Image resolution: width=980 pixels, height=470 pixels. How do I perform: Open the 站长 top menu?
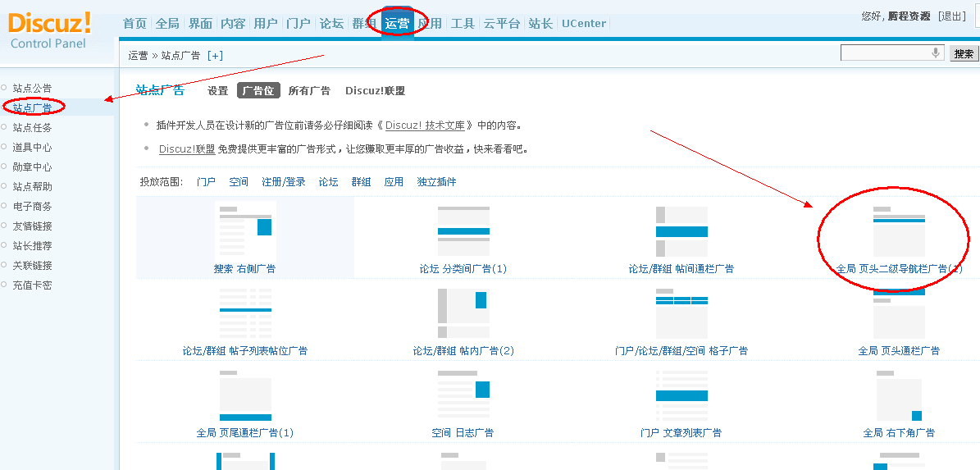coord(540,24)
